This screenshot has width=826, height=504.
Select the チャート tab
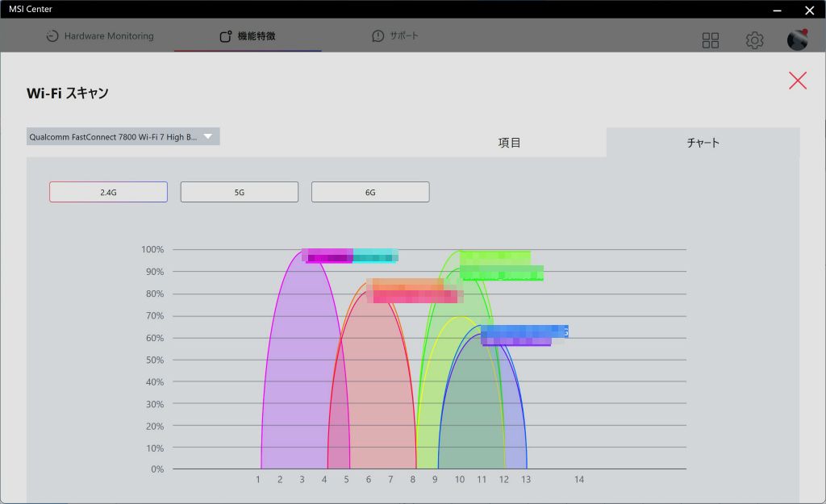coord(703,142)
